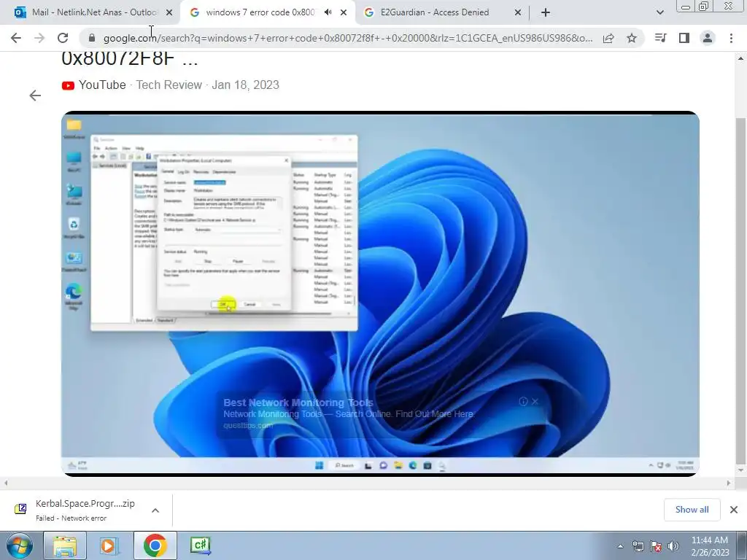Open Windows Explorer from the taskbar

[x=65, y=545]
